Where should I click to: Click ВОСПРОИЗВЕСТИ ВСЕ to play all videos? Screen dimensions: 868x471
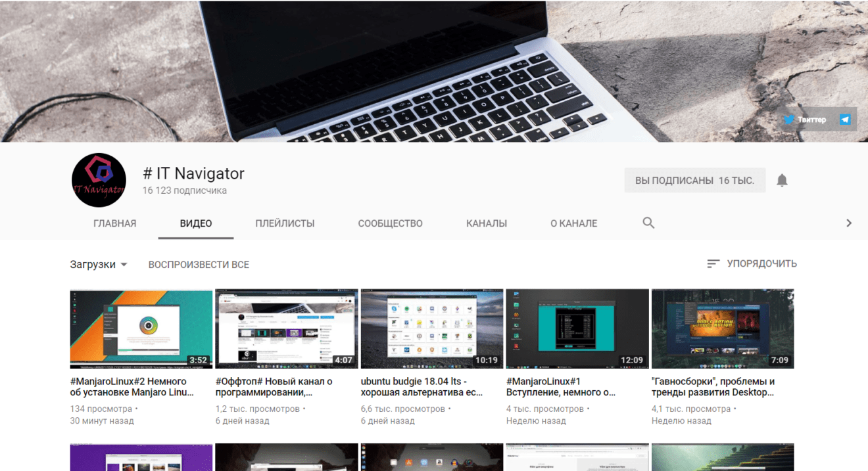click(x=198, y=264)
